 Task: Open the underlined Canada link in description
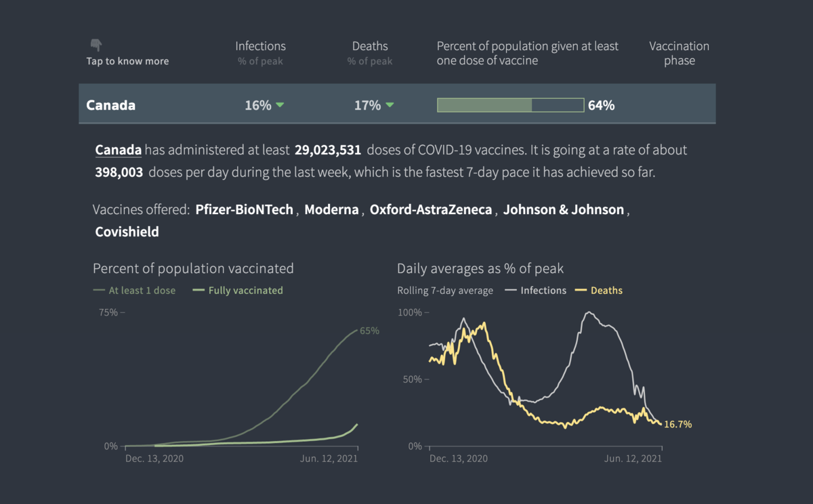click(x=119, y=150)
